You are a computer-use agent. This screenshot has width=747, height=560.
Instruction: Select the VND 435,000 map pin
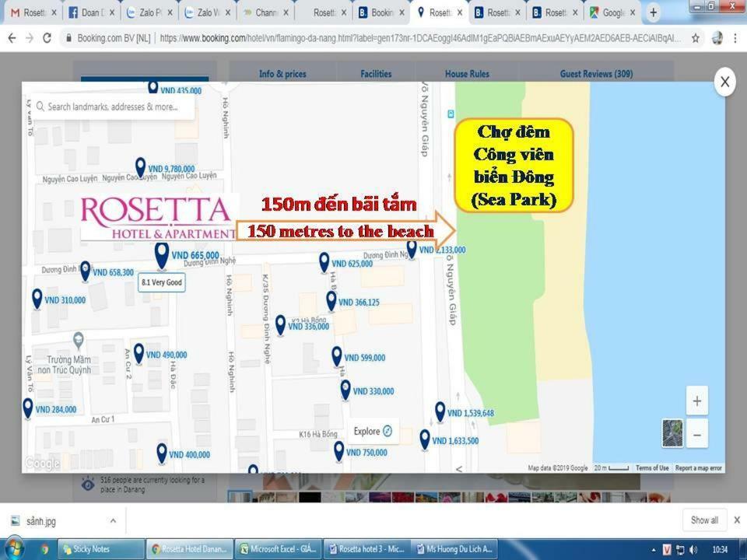(153, 88)
